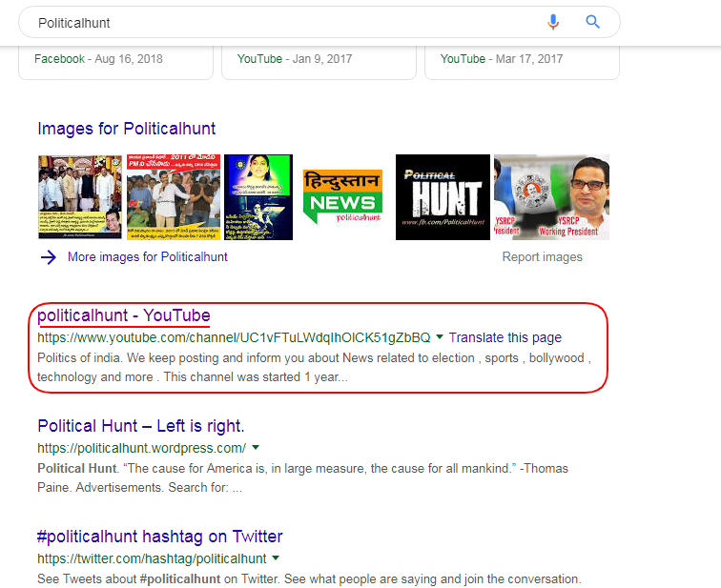Image resolution: width=721 pixels, height=588 pixels.
Task: Open the Images for Politicalhunt heading link
Action: pyautogui.click(x=127, y=129)
